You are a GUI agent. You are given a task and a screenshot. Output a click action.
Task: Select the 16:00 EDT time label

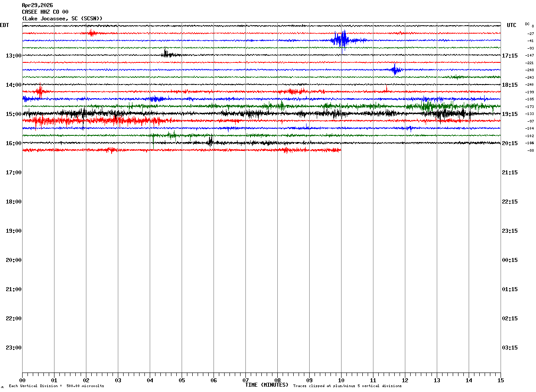pos(14,143)
